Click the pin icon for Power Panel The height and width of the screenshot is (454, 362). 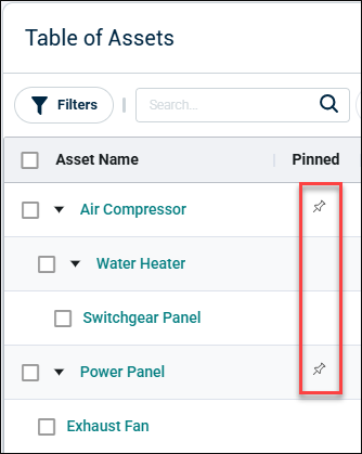pos(319,369)
